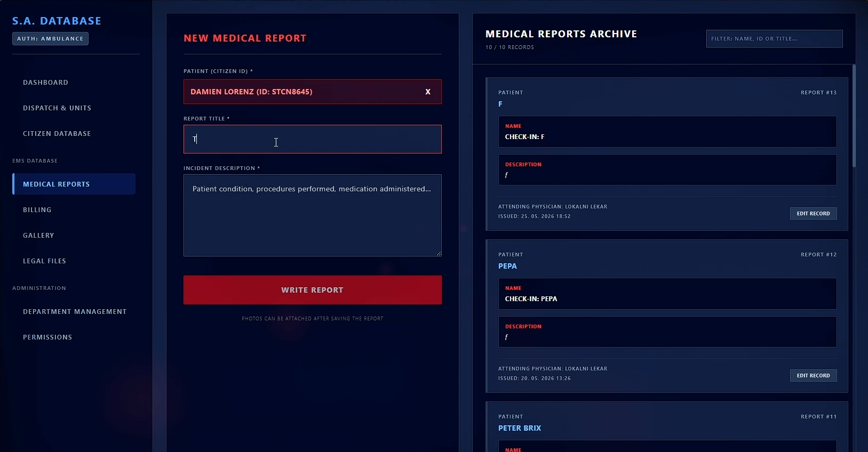Click the photos attachment note text
The height and width of the screenshot is (452, 868).
click(x=313, y=319)
